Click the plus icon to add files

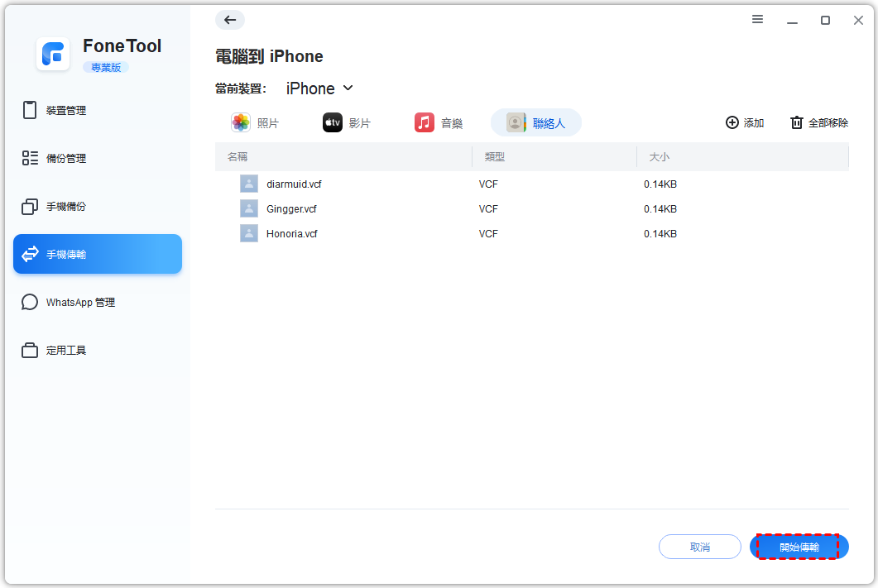pyautogui.click(x=732, y=122)
